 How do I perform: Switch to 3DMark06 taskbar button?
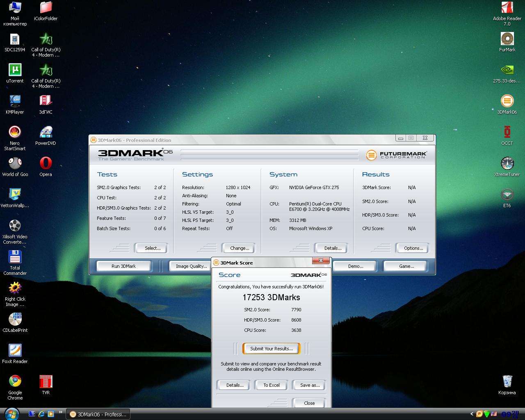pyautogui.click(x=98, y=414)
